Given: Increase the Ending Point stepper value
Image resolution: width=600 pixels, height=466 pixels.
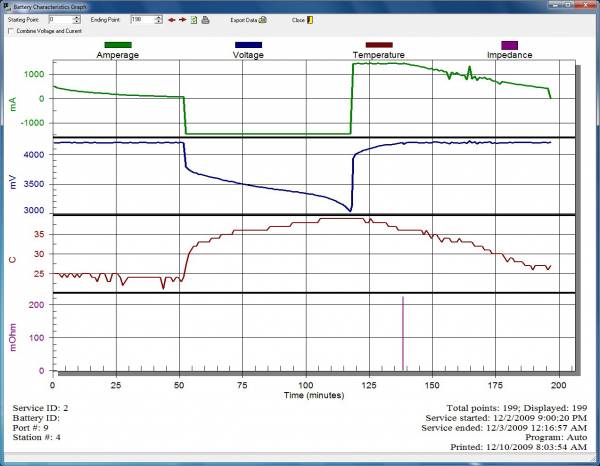Looking at the screenshot, I should coord(159,18).
